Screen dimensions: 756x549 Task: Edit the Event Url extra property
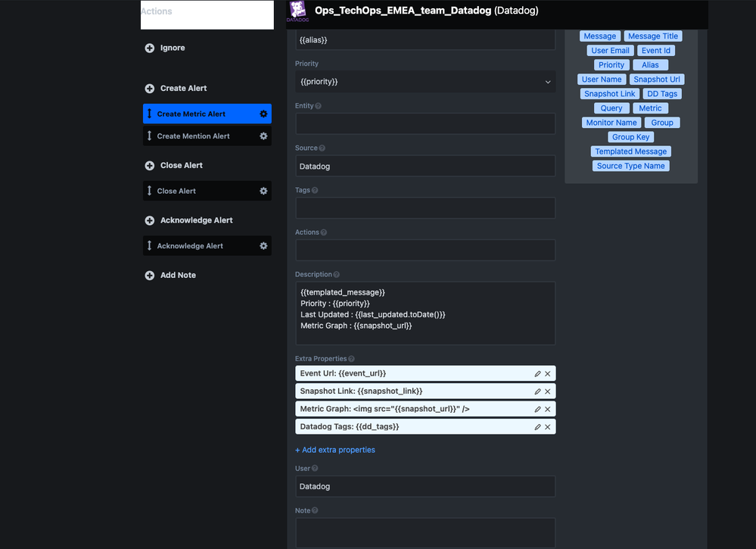(537, 374)
